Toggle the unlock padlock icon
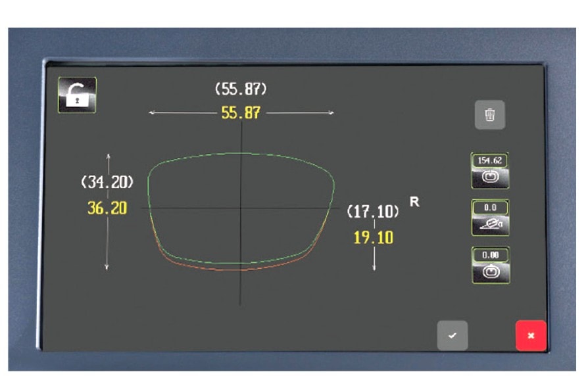The image size is (588, 376). tap(77, 95)
